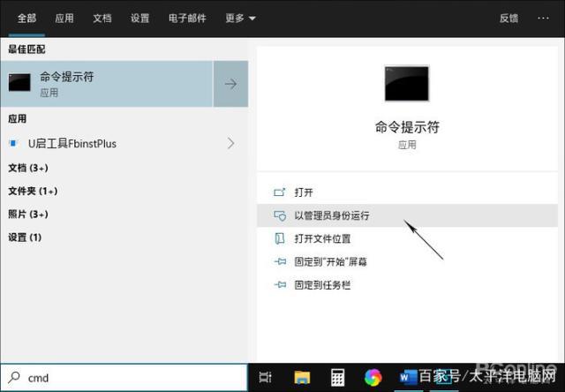Expand the chevron next to U启工具FbinstPlus
Viewport: 565px width, 392px height.
coord(230,143)
